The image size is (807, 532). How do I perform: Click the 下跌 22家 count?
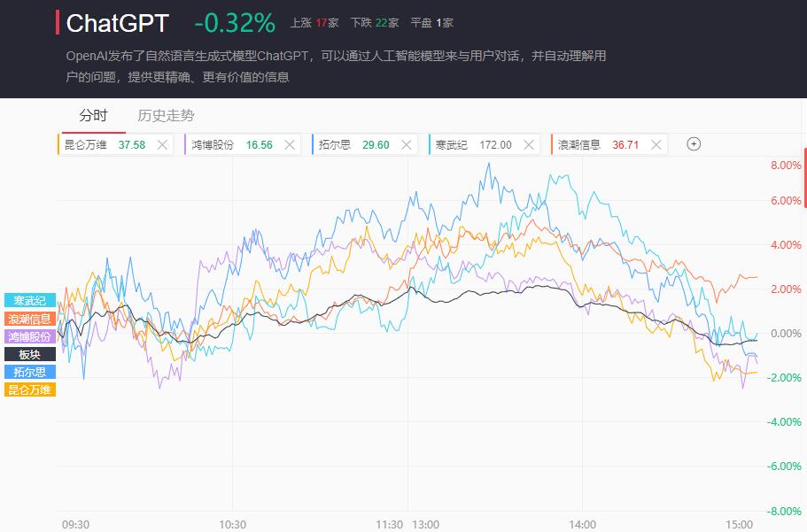tap(375, 23)
